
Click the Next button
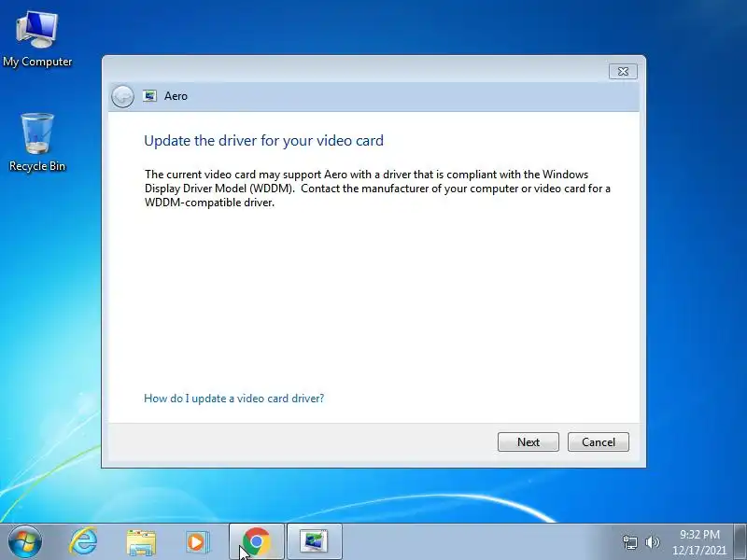529,441
